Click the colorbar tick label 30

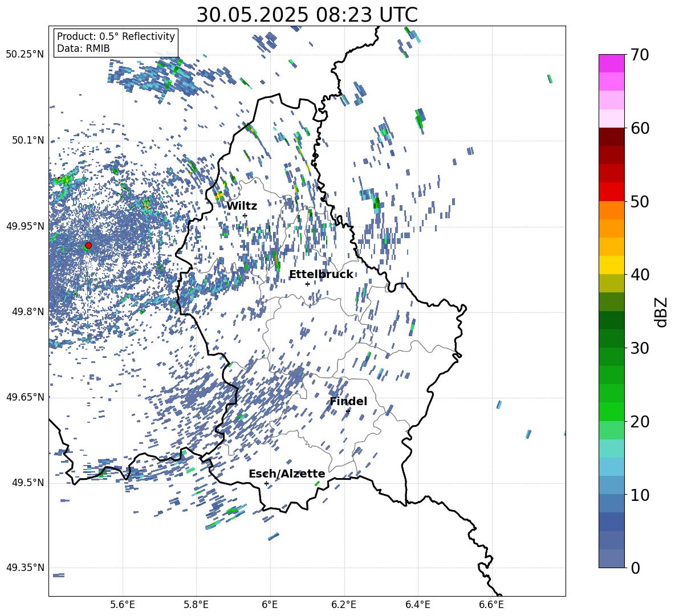[640, 348]
